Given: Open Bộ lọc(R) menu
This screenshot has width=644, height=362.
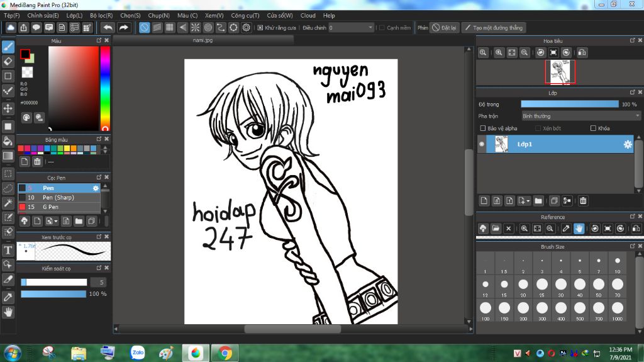Looking at the screenshot, I should click(101, 16).
